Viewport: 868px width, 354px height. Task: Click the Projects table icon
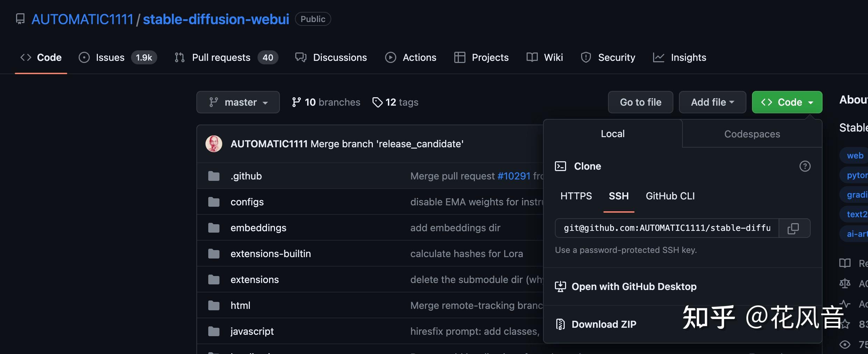pyautogui.click(x=460, y=57)
